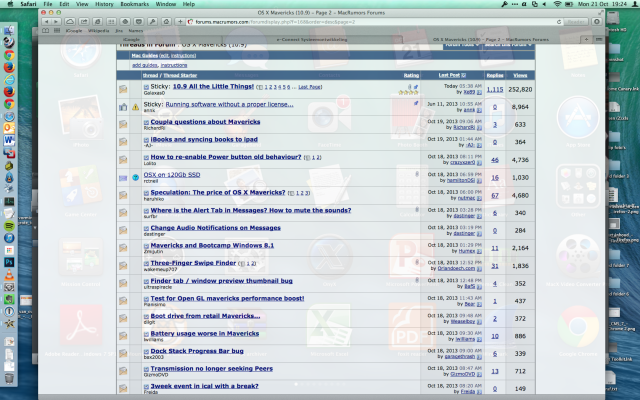The image size is (640, 400).
Task: Click the Home icon in Safari toolbar
Action: [166, 22]
